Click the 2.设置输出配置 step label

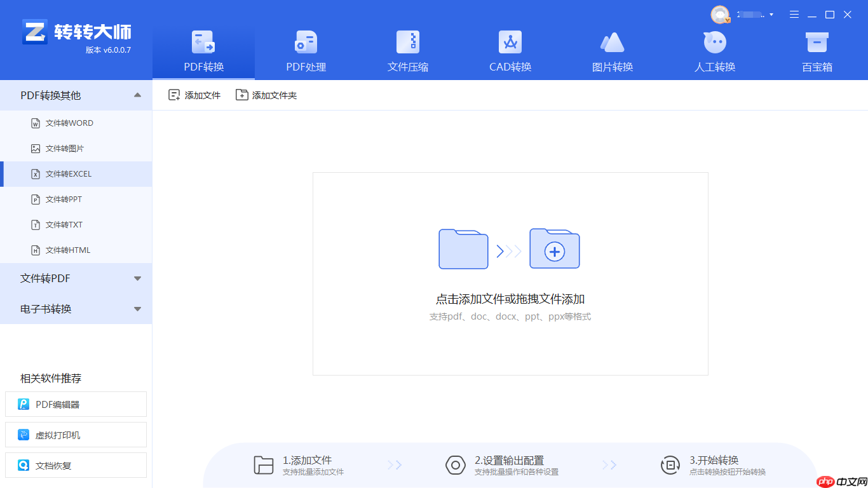(x=510, y=460)
